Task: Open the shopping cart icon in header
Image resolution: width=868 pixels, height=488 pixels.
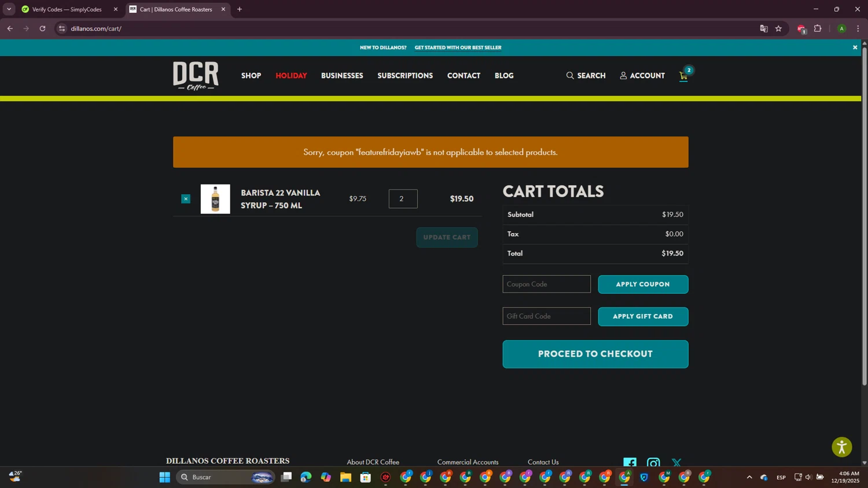Action: pyautogui.click(x=684, y=76)
